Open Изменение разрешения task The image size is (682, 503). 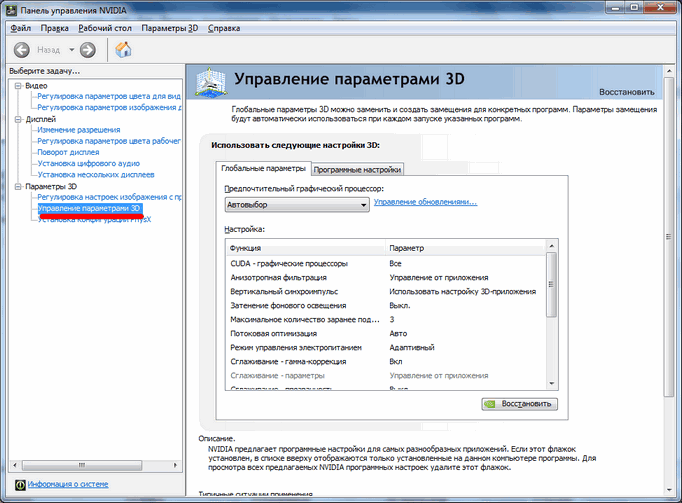79,130
